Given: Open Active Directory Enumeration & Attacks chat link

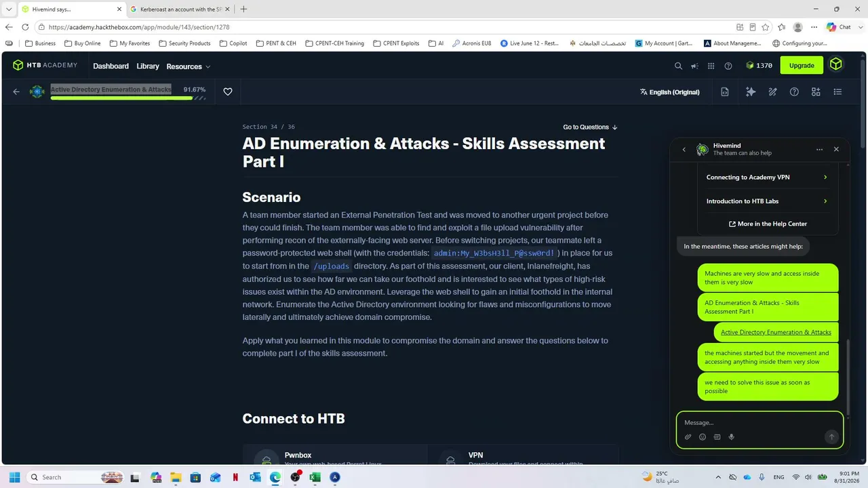Looking at the screenshot, I should pyautogui.click(x=776, y=332).
